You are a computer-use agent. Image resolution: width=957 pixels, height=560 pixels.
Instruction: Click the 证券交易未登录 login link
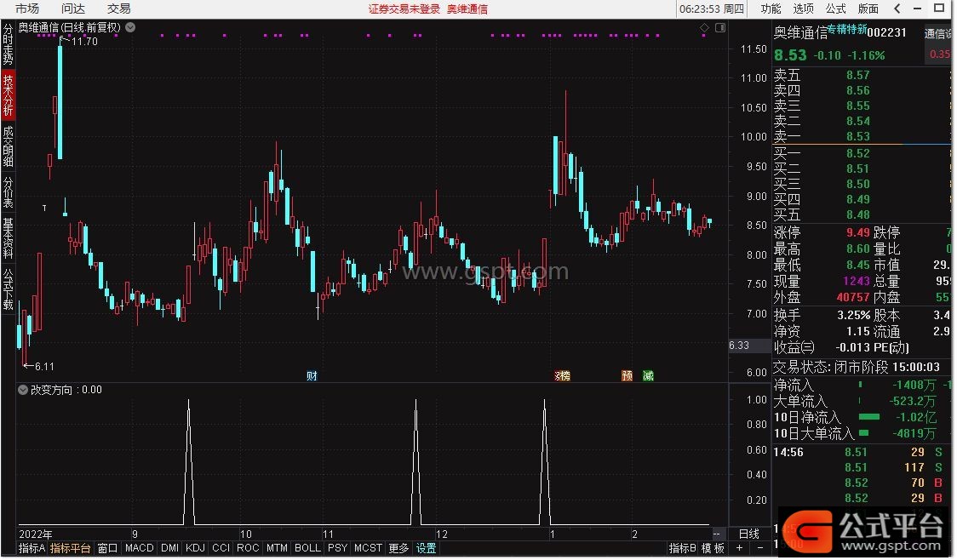pyautogui.click(x=404, y=9)
